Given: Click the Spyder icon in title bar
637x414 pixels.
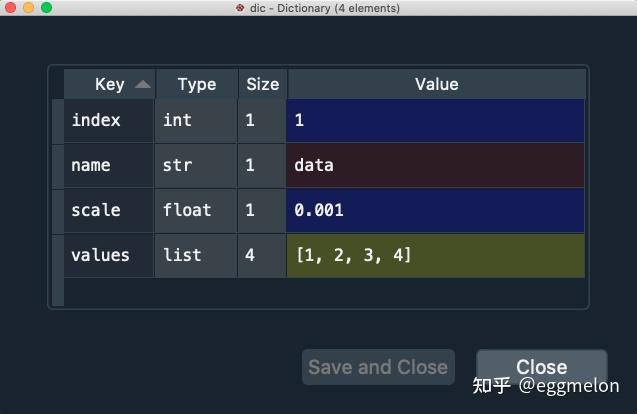Looking at the screenshot, I should tap(240, 8).
